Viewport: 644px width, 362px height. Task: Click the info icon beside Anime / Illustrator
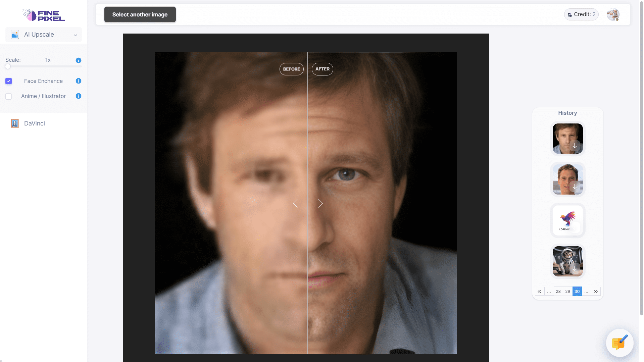[78, 96]
